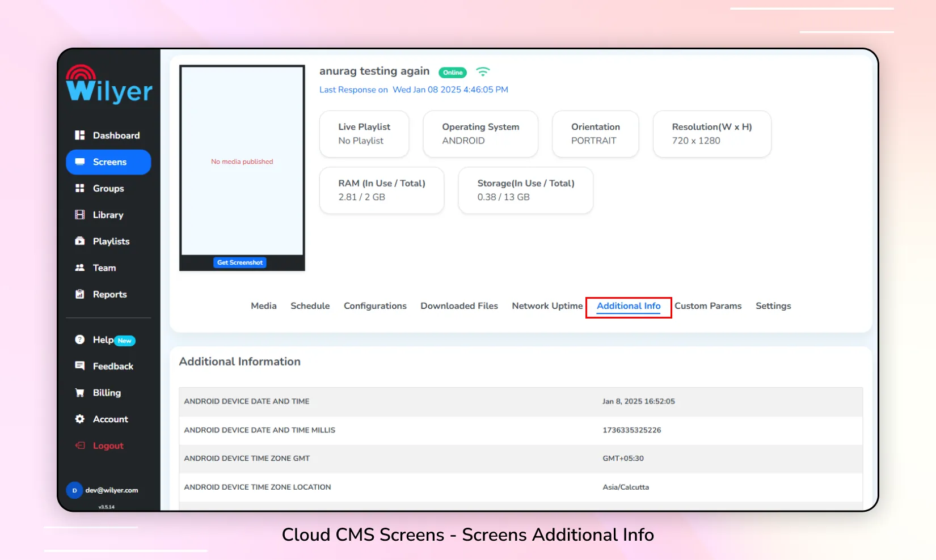Open the Downloaded Files tab
Image resolution: width=936 pixels, height=560 pixels.
point(459,306)
